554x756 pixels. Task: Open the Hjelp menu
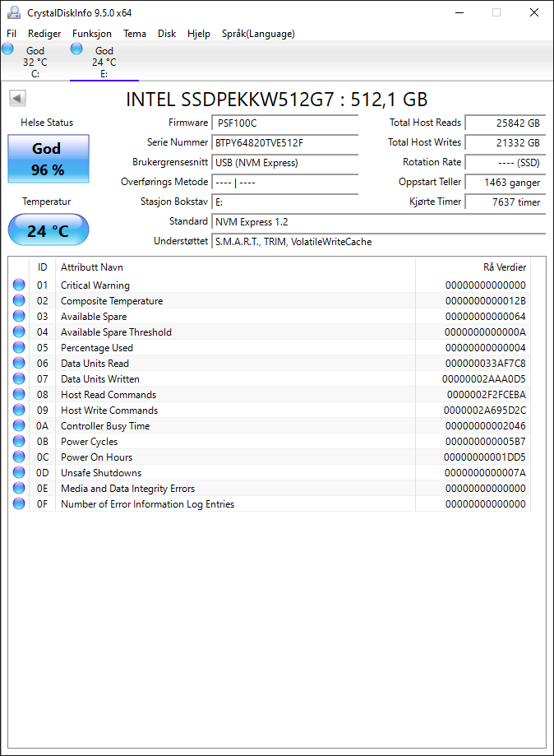(x=198, y=33)
